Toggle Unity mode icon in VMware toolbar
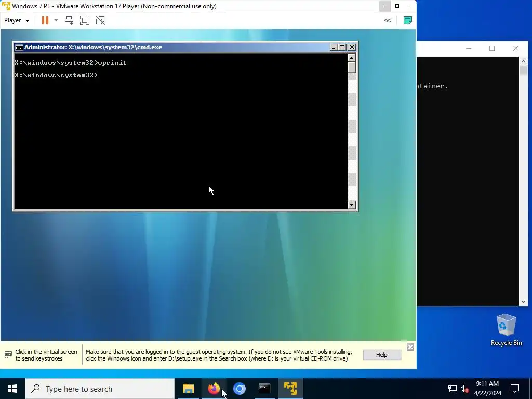This screenshot has width=532, height=399. click(x=100, y=20)
